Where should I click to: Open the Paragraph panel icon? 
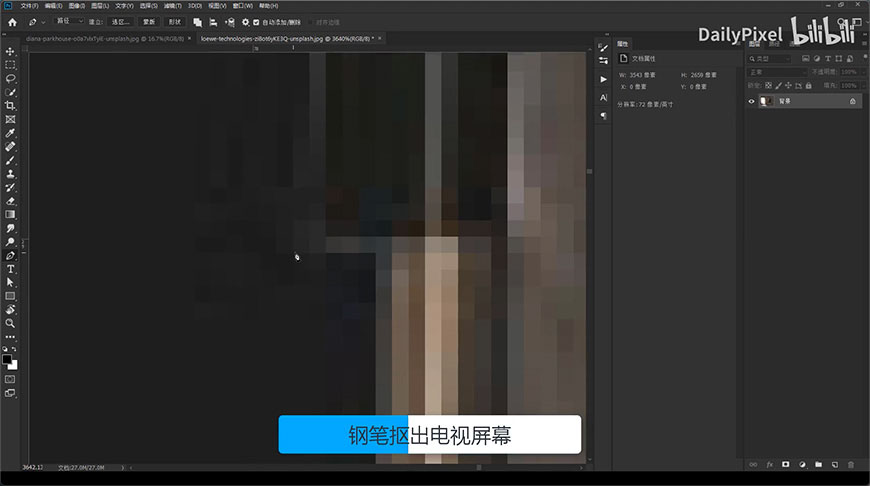[603, 116]
